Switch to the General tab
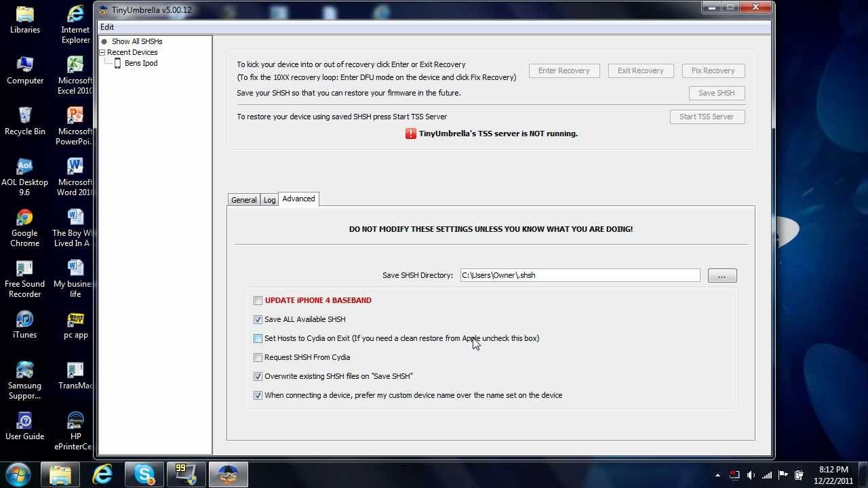This screenshot has width=868, height=488. point(243,200)
